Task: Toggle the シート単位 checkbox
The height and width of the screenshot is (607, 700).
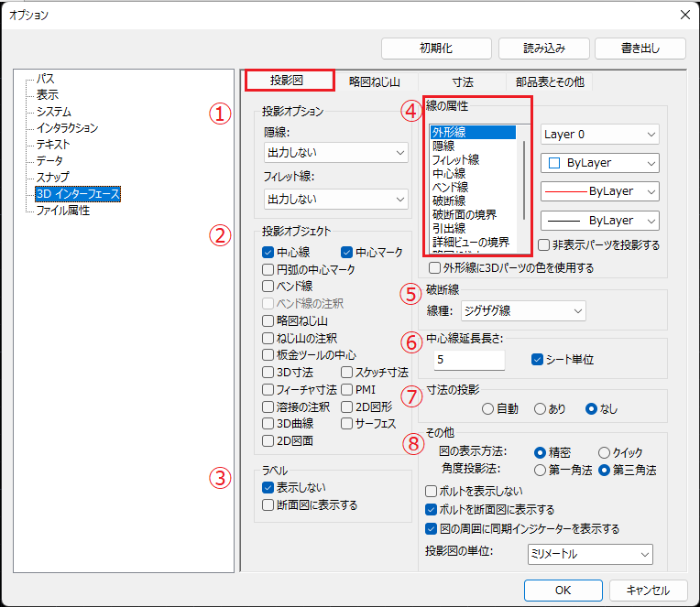Action: point(538,360)
